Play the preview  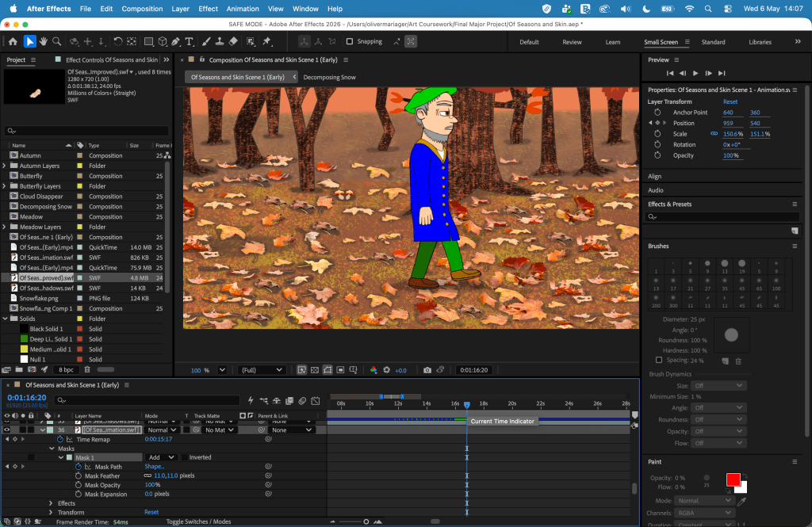tap(695, 74)
